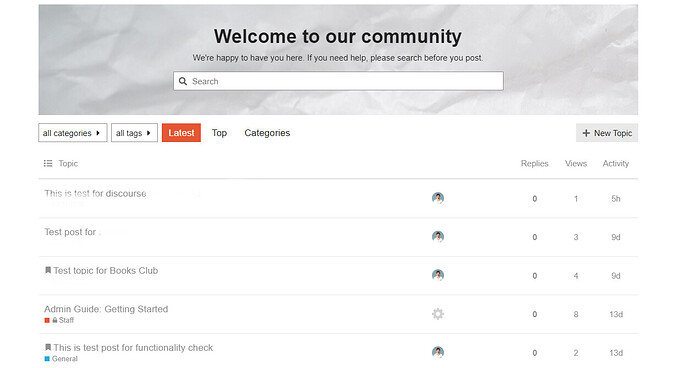The height and width of the screenshot is (368, 690).
Task: Open This is test post for functionality check
Action: (x=133, y=347)
